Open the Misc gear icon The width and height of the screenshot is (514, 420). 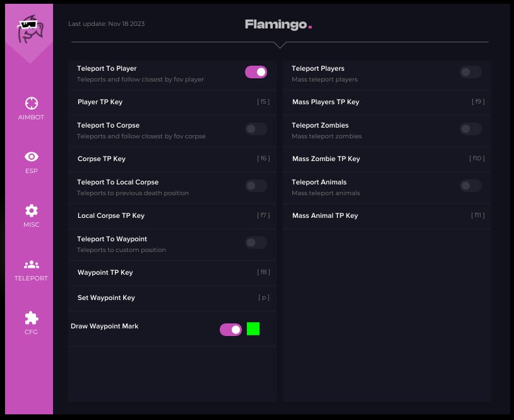click(x=32, y=210)
